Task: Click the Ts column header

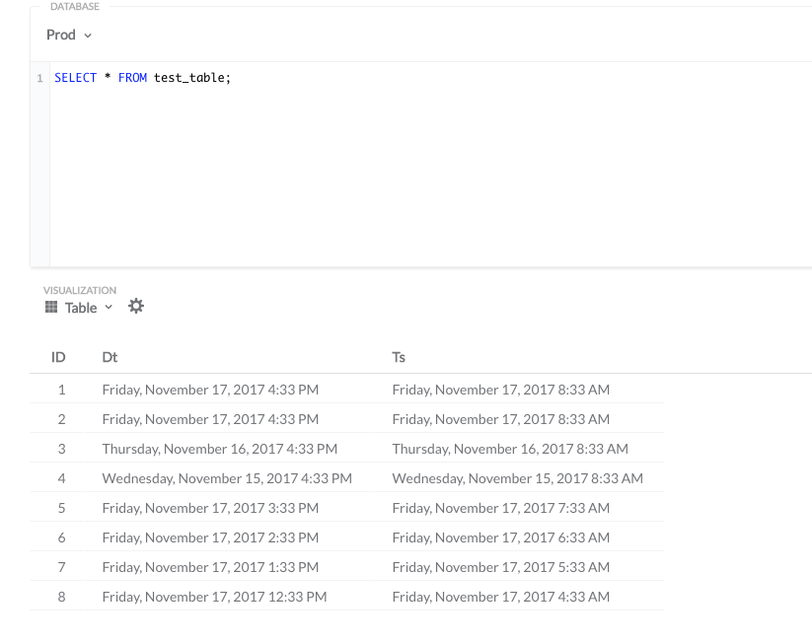Action: [x=399, y=357]
